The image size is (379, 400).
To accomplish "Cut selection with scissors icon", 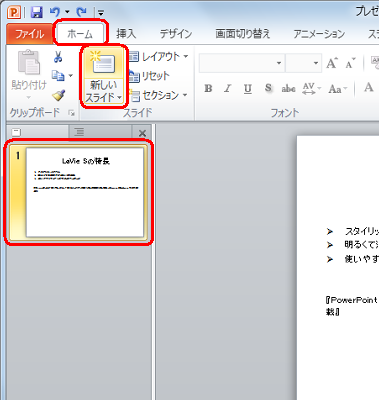I will pyautogui.click(x=58, y=57).
